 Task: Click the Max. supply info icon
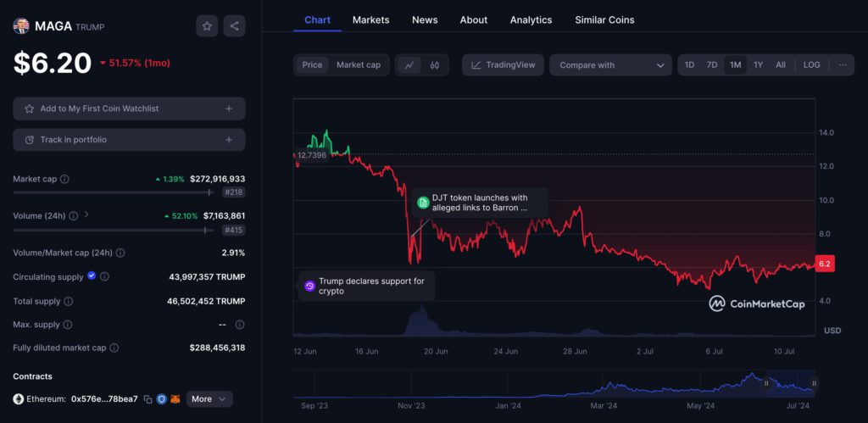tap(68, 325)
